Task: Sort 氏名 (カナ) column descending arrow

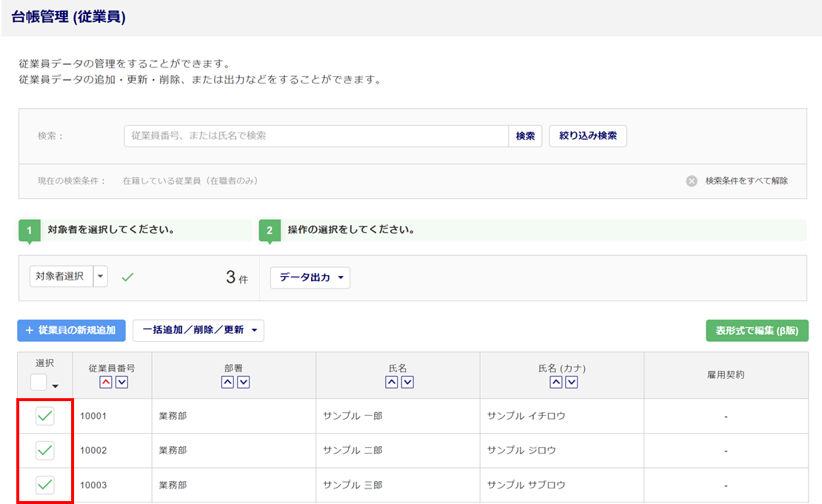Action: pyautogui.click(x=572, y=383)
